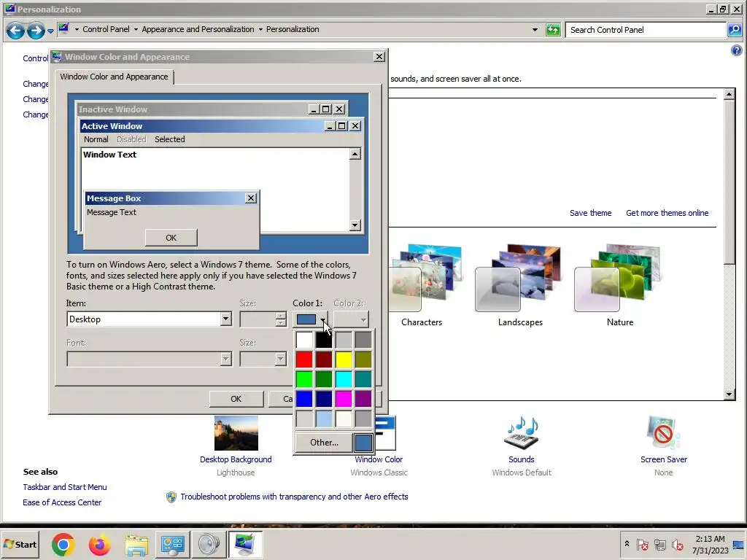Open the recent pages dropdown next to Forward

click(50, 31)
